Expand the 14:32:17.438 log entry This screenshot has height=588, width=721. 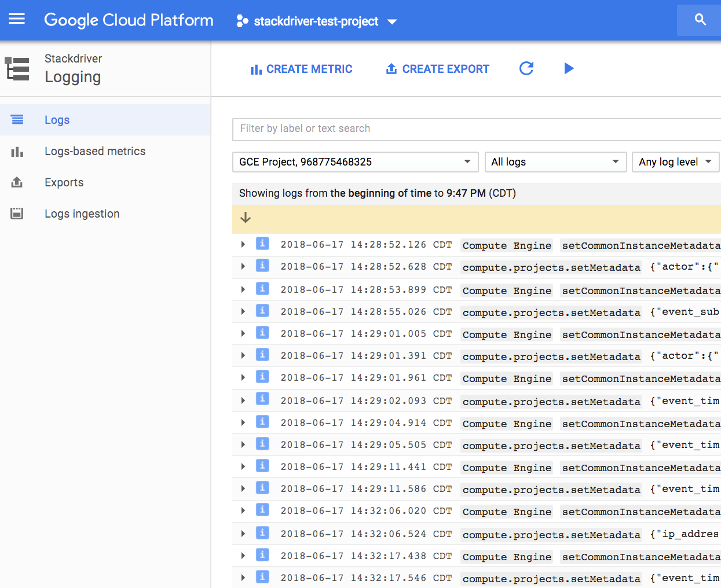(x=243, y=556)
